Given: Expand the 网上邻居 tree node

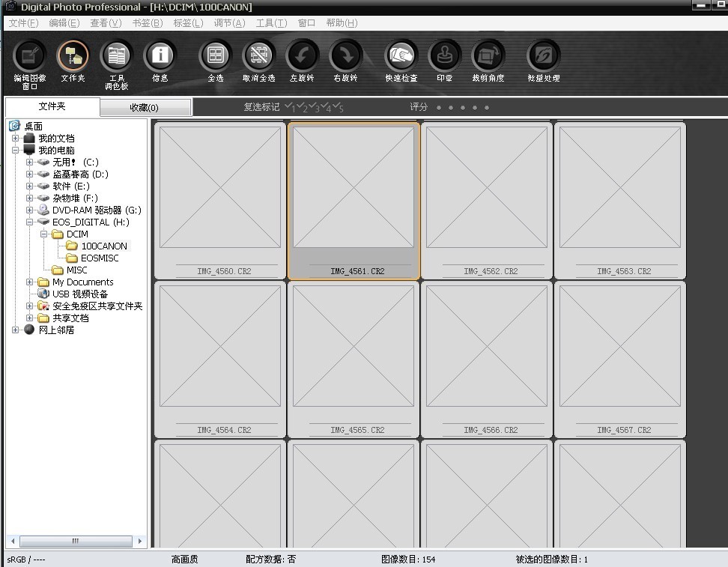Looking at the screenshot, I should [16, 330].
